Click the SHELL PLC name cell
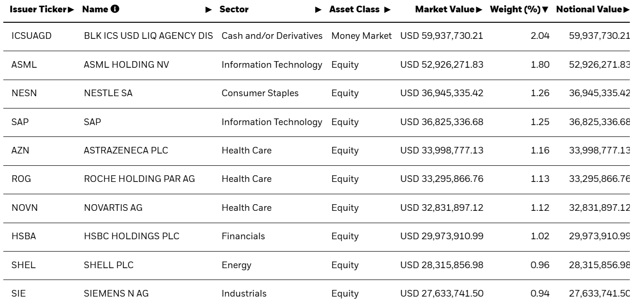The height and width of the screenshot is (307, 644). tap(109, 265)
